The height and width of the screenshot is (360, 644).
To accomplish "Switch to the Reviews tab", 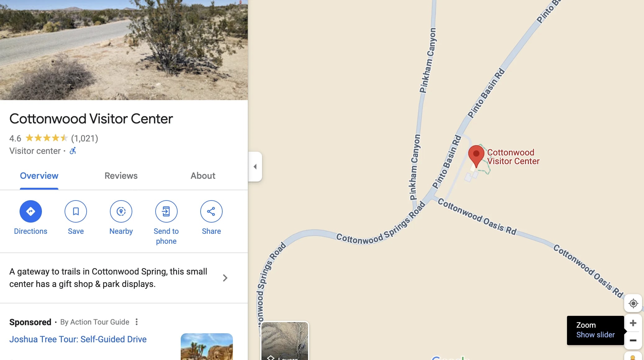I will [121, 176].
